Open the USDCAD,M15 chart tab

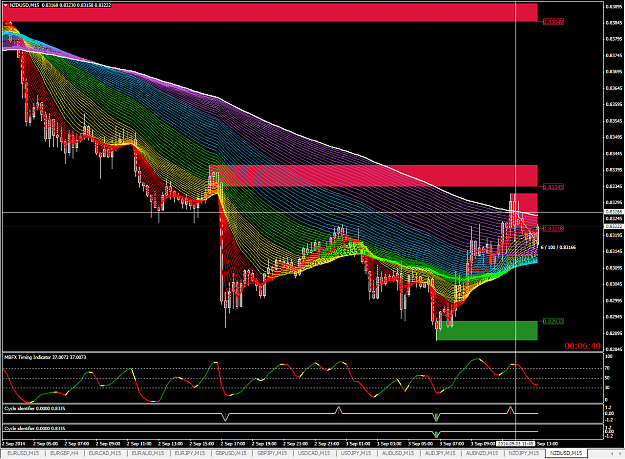click(x=314, y=453)
